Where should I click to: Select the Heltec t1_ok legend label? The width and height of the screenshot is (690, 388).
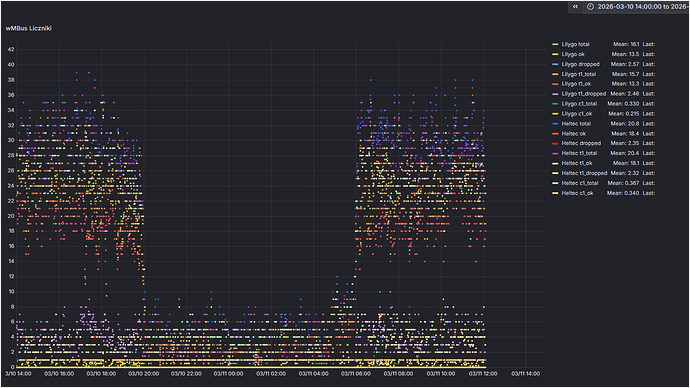tap(577, 163)
